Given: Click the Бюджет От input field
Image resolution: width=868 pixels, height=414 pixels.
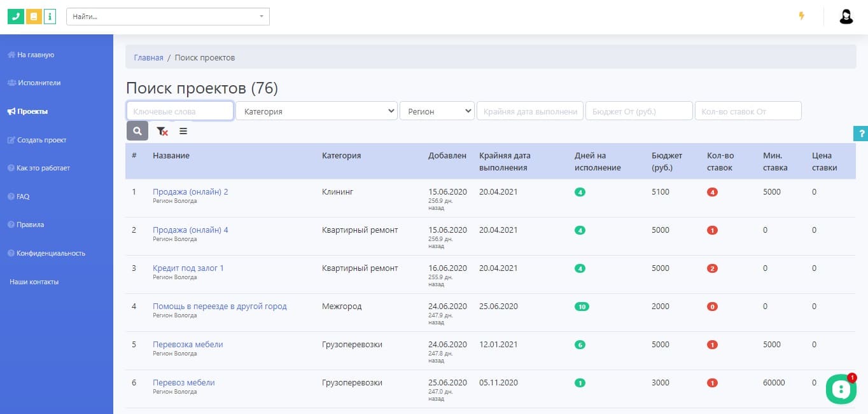Looking at the screenshot, I should tap(638, 111).
